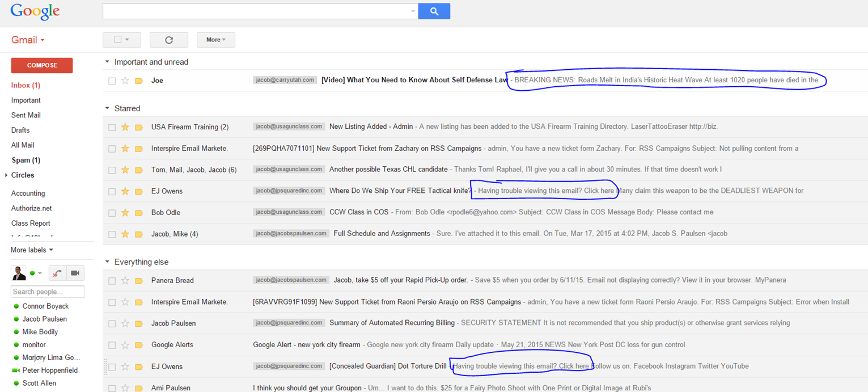This screenshot has width=868, height=392.
Task: Open the Inbox folder
Action: [x=26, y=85]
